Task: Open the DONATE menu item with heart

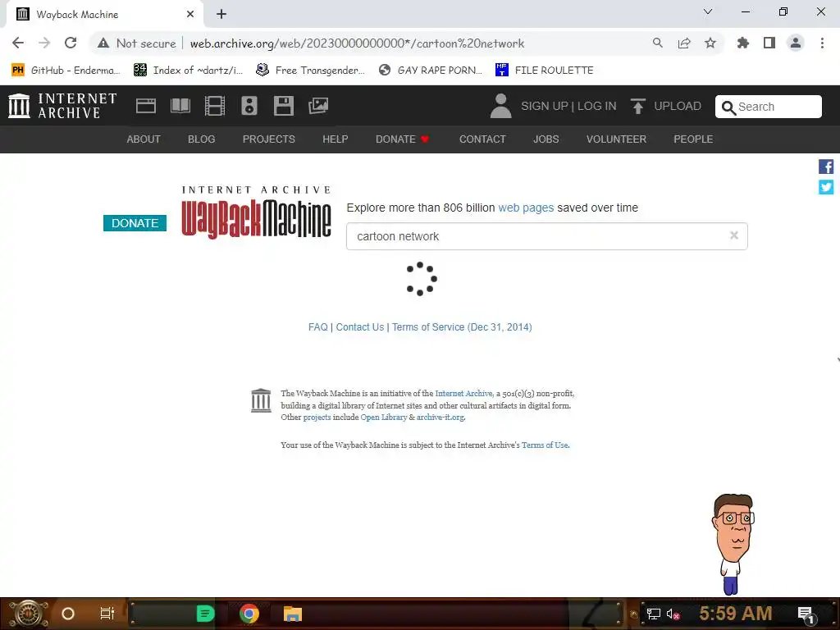Action: pos(402,139)
